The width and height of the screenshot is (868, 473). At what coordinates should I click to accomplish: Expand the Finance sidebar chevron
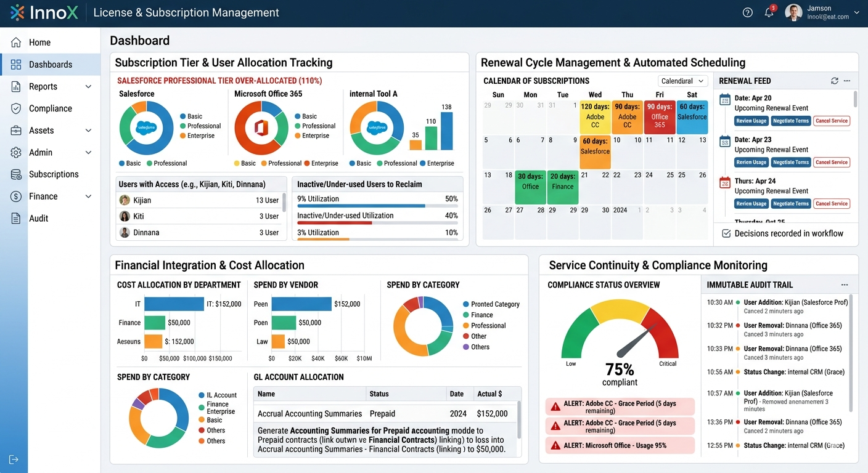(88, 196)
